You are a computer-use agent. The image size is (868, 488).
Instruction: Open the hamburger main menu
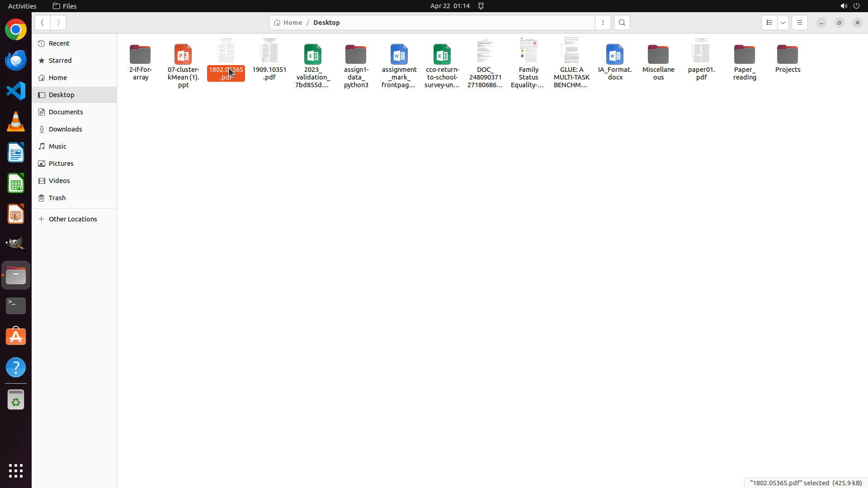point(799,23)
